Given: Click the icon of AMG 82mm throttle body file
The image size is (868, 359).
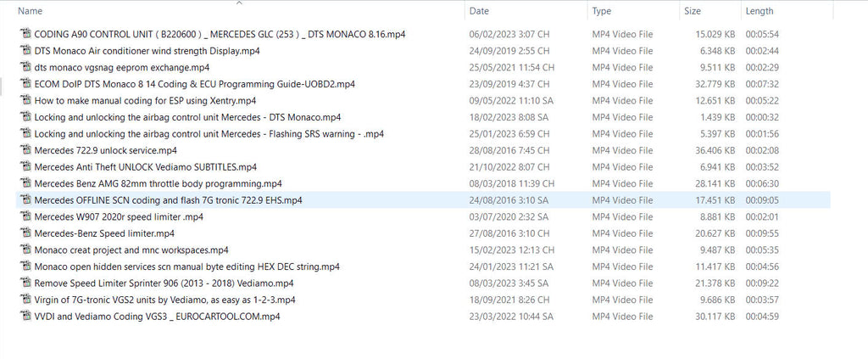Looking at the screenshot, I should coord(25,182).
